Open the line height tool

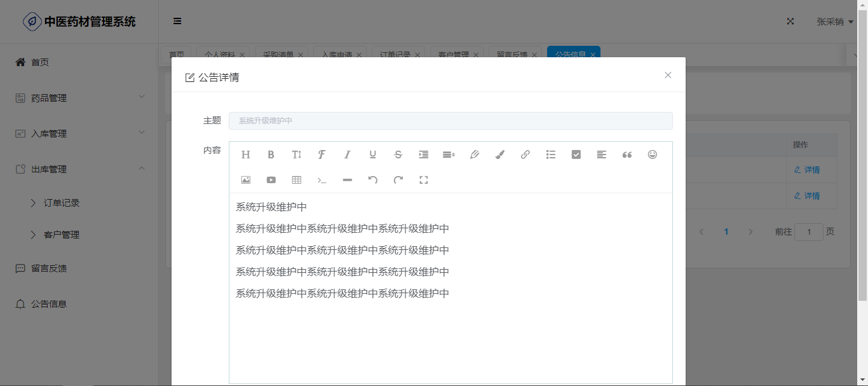click(449, 155)
